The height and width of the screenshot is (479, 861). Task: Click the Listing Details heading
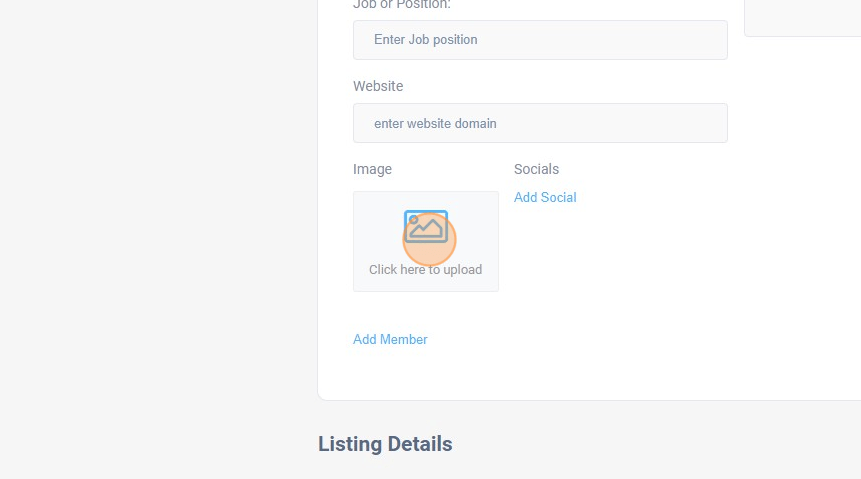(385, 444)
